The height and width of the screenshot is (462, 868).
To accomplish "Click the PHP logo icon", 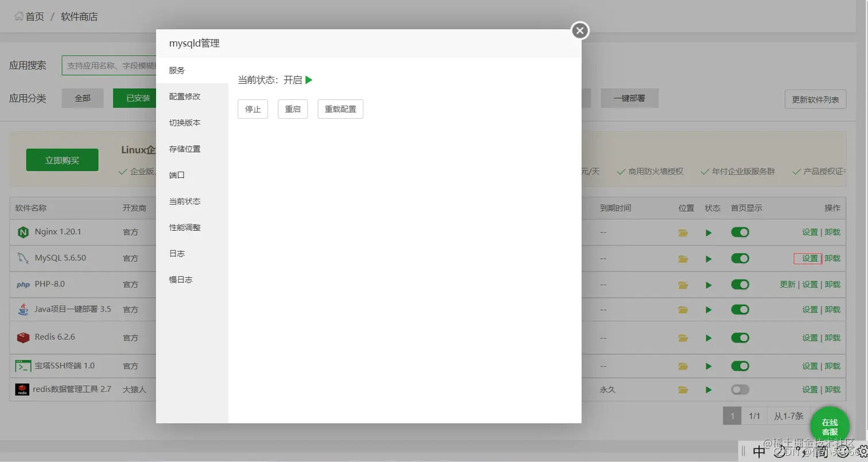I will pyautogui.click(x=23, y=284).
